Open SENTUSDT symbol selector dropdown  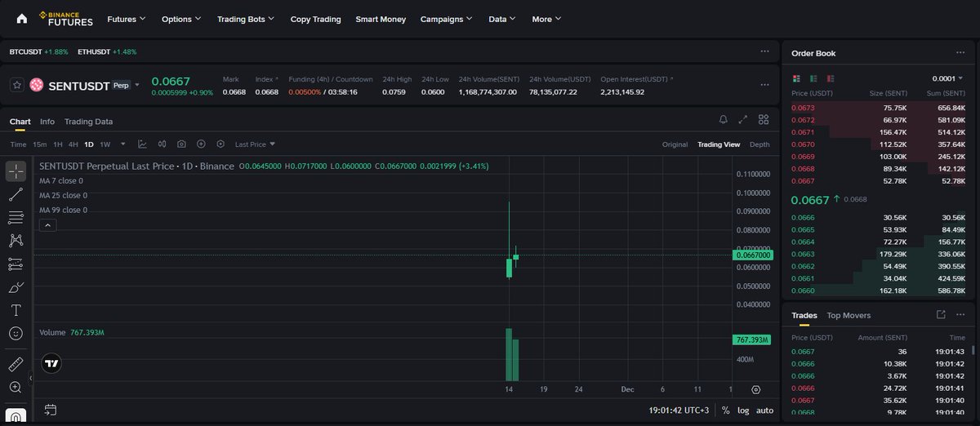click(137, 85)
